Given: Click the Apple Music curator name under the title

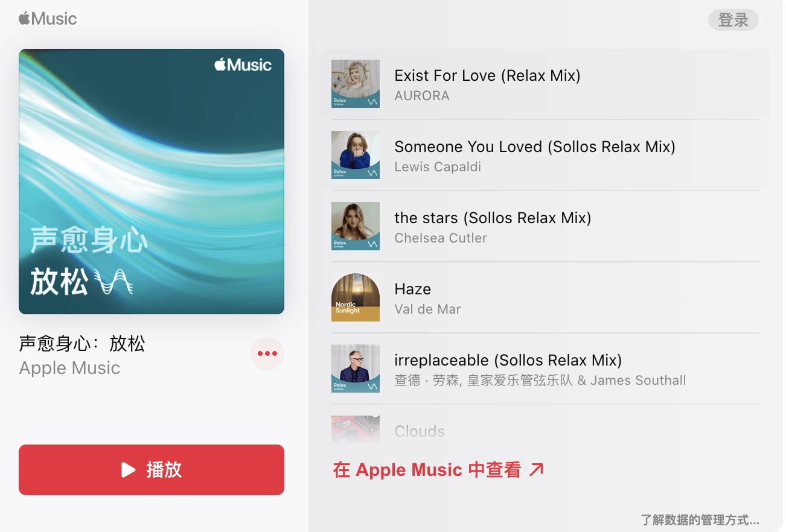Looking at the screenshot, I should (x=69, y=368).
